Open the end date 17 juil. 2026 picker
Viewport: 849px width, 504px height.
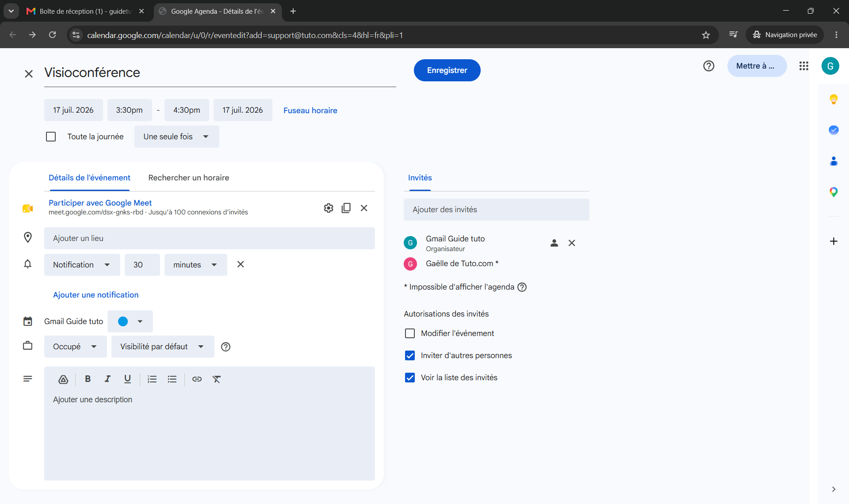243,110
